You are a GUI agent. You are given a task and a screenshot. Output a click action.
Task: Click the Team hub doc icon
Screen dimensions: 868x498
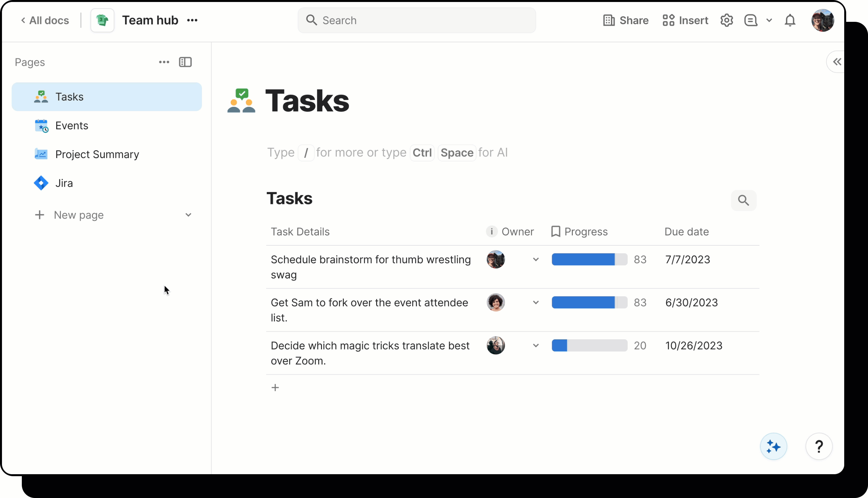pos(102,21)
